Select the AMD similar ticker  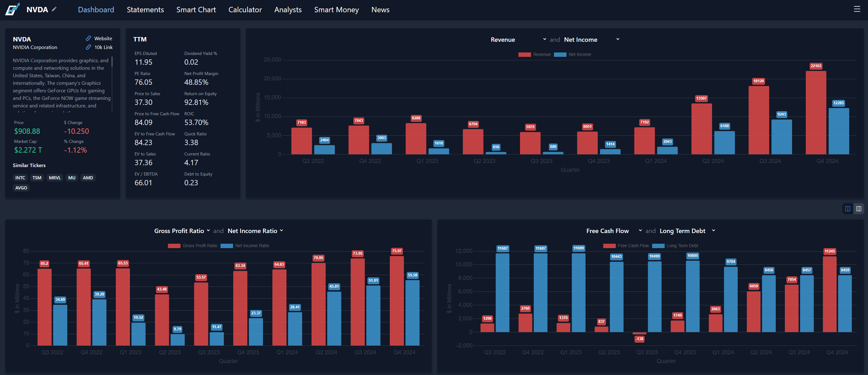(x=88, y=178)
